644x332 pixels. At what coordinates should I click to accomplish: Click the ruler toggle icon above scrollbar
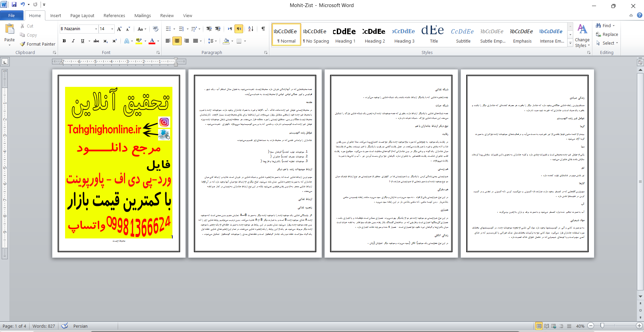tap(640, 62)
